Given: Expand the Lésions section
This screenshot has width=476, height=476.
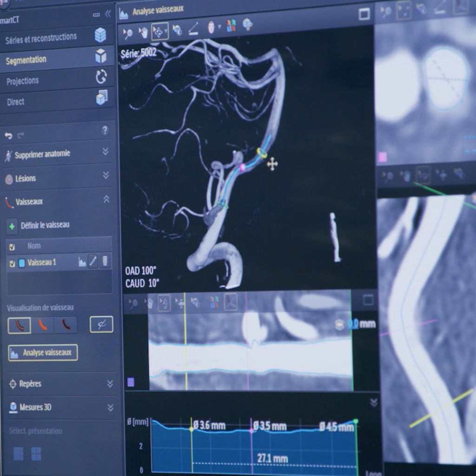Looking at the screenshot, I should [x=106, y=175].
